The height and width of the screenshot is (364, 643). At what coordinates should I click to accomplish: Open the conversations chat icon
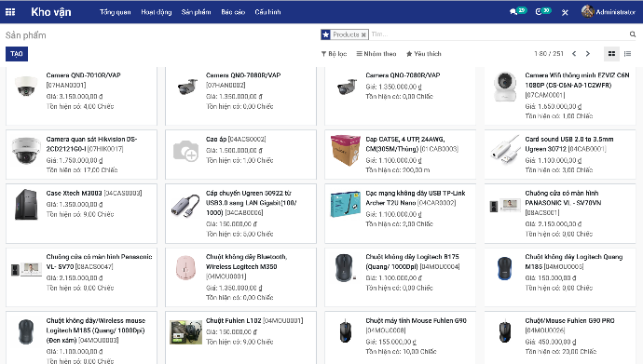[x=513, y=12]
